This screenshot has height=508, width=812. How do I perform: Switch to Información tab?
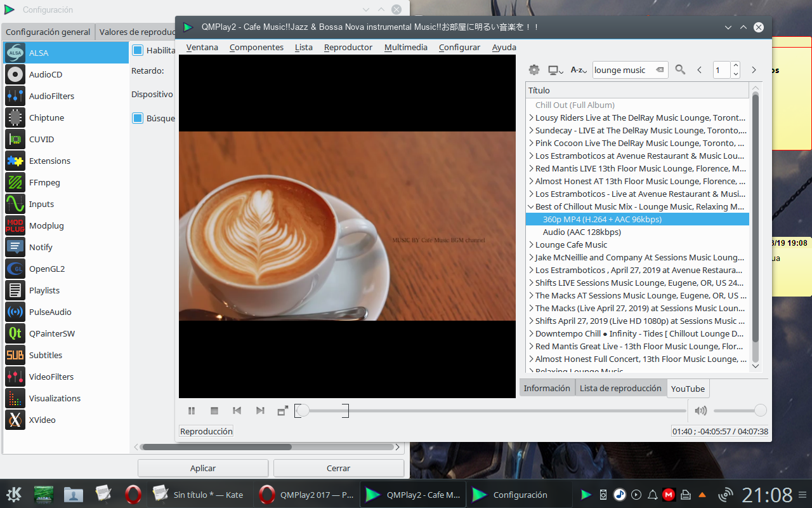tap(547, 388)
